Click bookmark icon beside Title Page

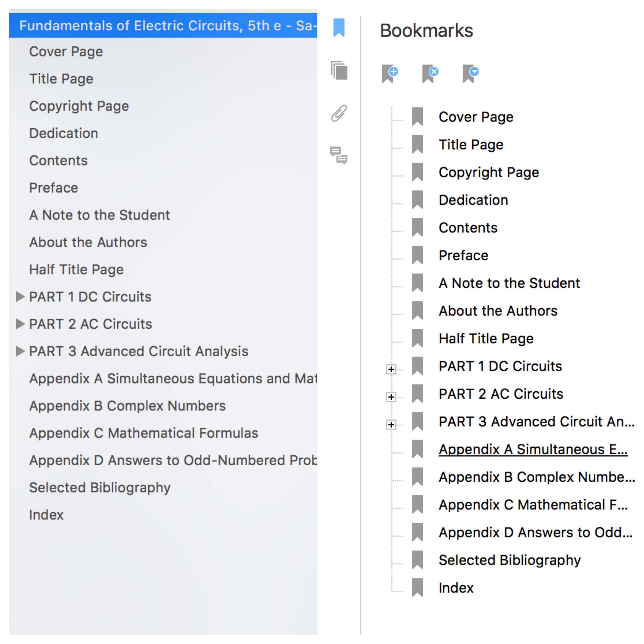click(x=417, y=144)
